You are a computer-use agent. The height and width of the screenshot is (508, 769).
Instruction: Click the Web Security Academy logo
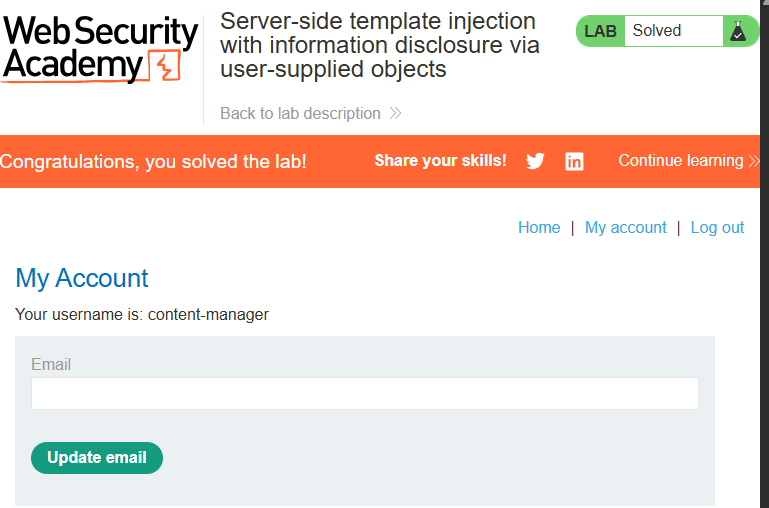coord(100,49)
